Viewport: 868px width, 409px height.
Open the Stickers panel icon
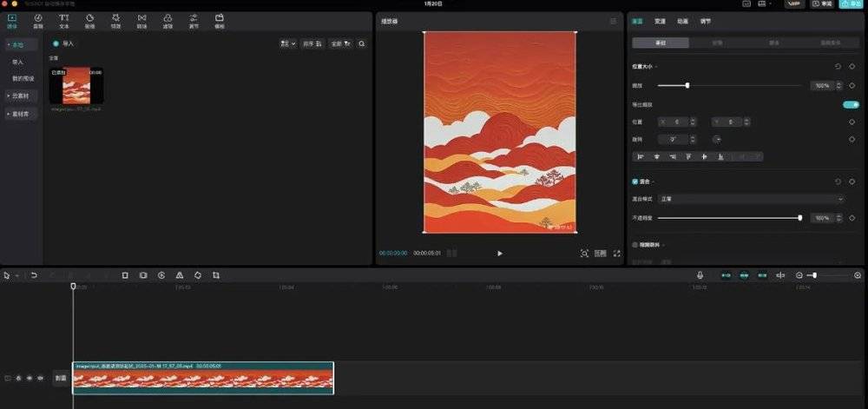(x=89, y=20)
